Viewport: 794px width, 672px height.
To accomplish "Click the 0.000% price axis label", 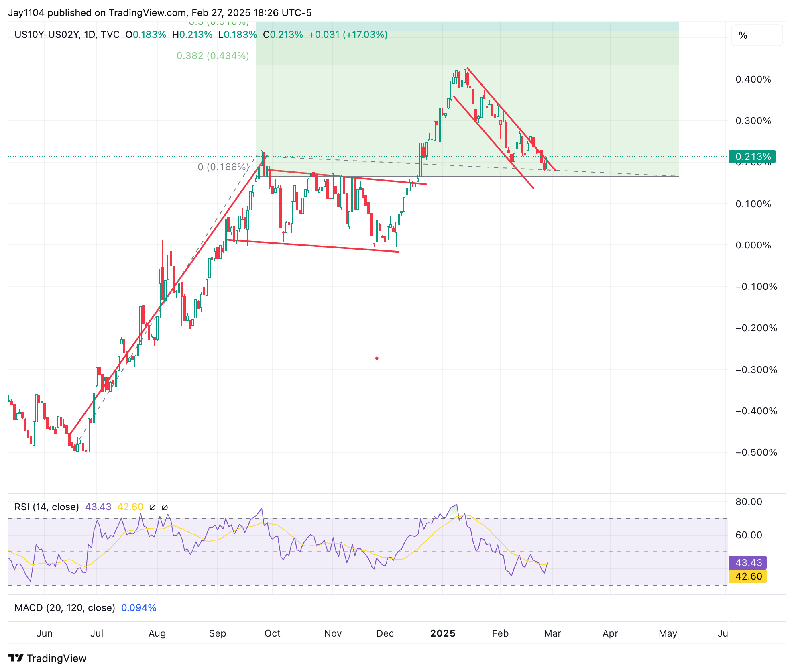I will (x=753, y=245).
